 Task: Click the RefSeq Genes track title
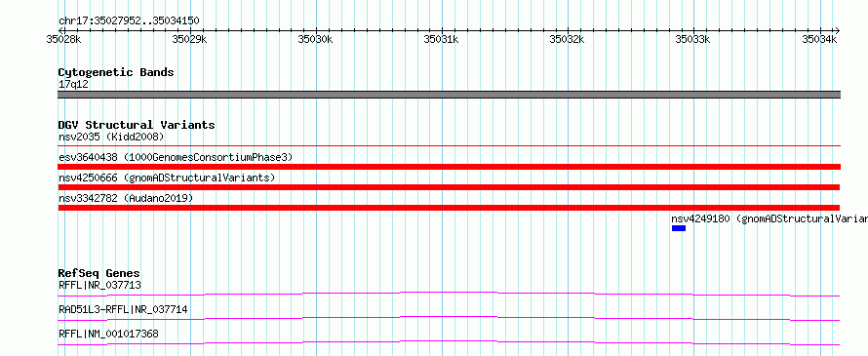click(99, 273)
